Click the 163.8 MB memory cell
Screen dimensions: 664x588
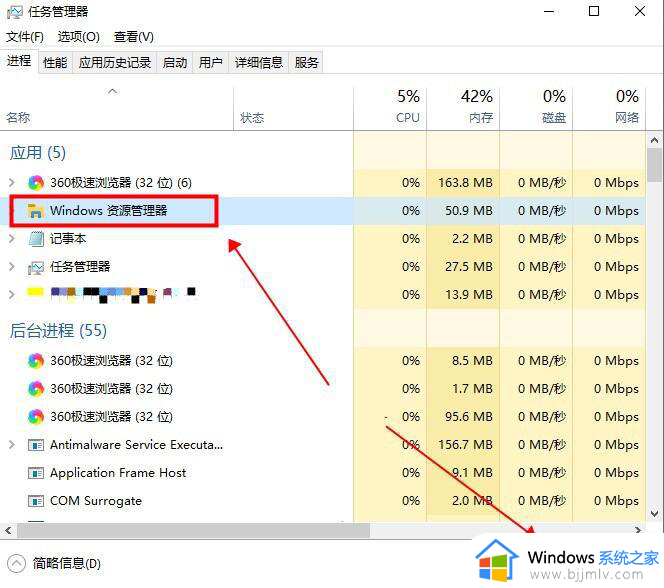pos(463,183)
